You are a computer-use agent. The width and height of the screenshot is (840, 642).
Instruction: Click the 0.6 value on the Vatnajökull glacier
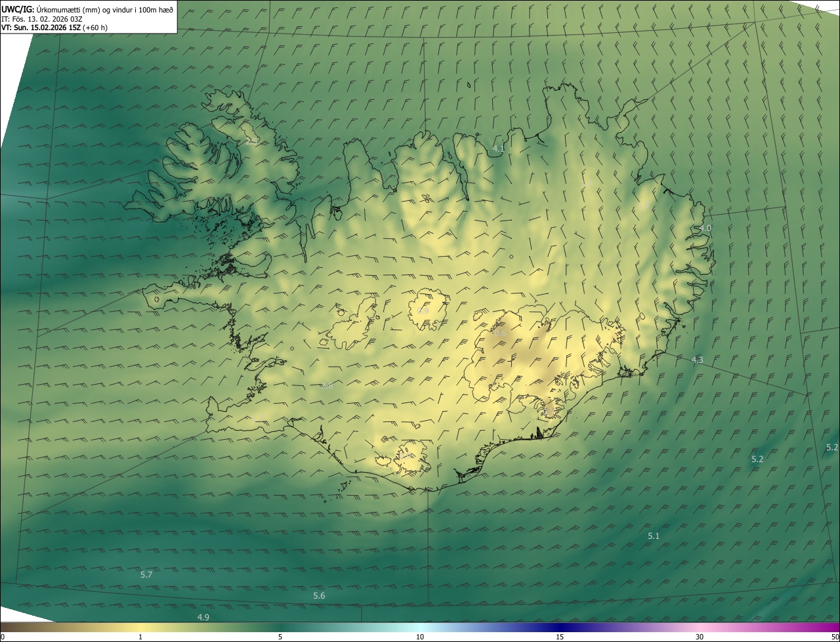500,333
